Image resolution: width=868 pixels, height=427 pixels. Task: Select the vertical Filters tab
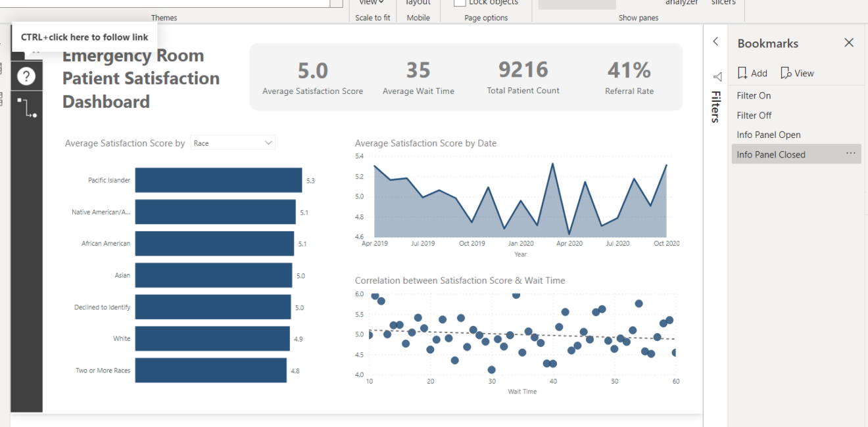coord(716,107)
